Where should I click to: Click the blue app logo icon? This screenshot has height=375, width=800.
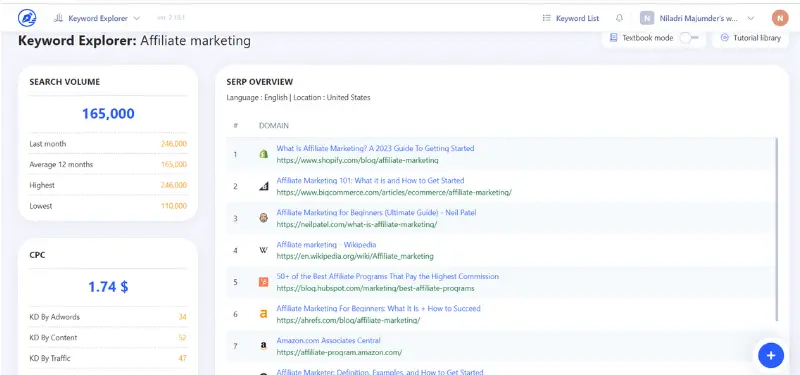point(27,18)
